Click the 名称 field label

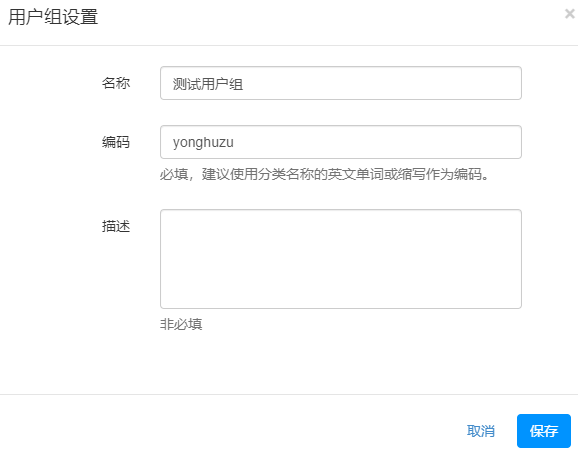point(116,83)
